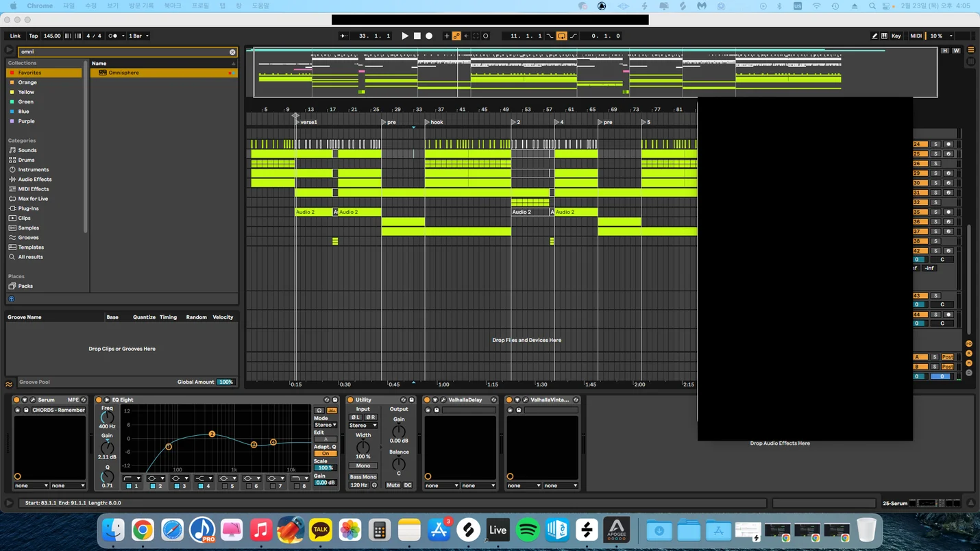Open ValhallaDelay first none dropdown
The image size is (980, 551).
click(441, 486)
